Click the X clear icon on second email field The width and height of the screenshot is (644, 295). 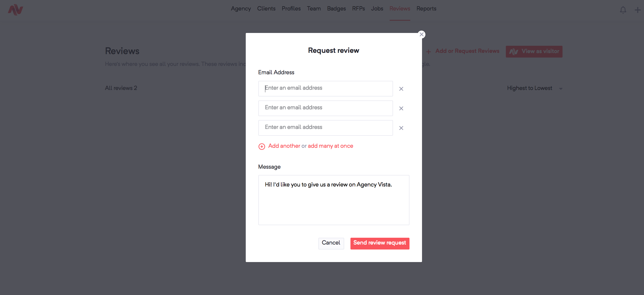click(401, 108)
